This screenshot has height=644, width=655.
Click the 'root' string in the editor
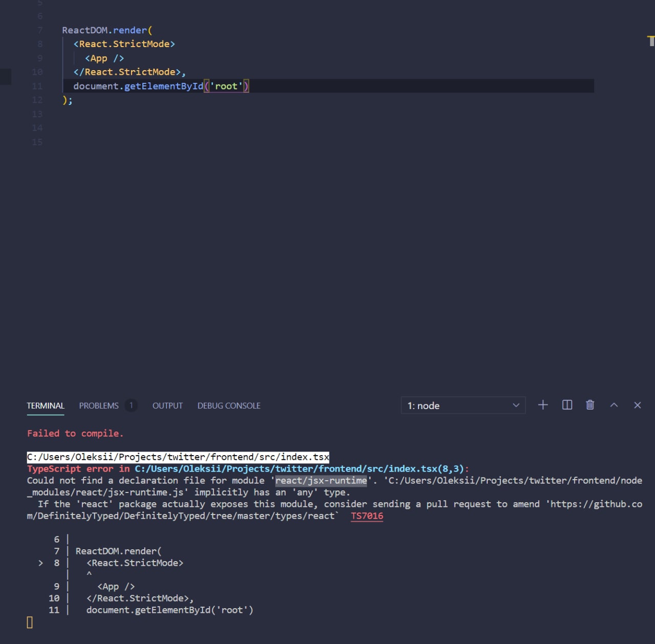pyautogui.click(x=226, y=86)
